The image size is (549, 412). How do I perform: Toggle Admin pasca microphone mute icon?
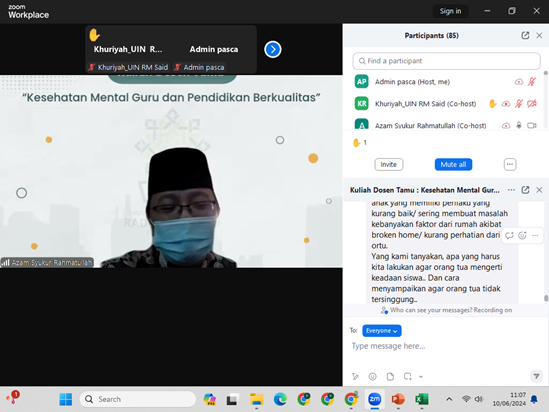531,82
